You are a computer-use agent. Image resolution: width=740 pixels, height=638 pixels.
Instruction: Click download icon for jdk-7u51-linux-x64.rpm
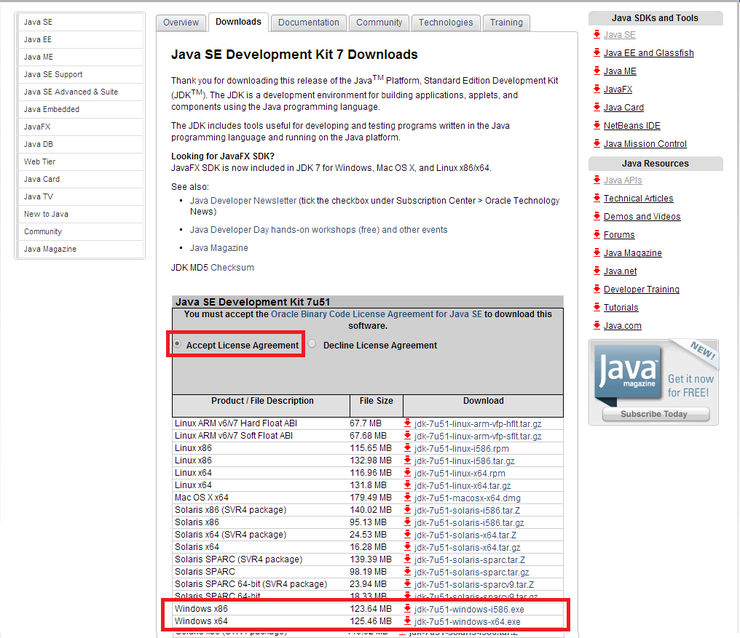point(407,473)
